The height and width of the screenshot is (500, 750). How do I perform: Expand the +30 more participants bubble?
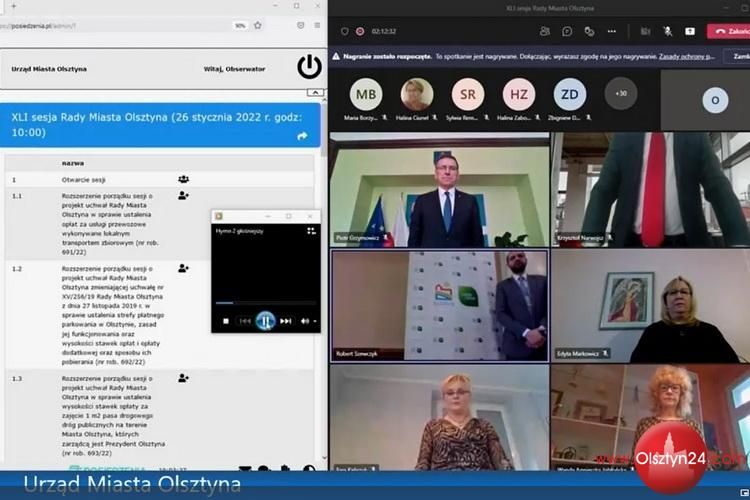tap(620, 94)
